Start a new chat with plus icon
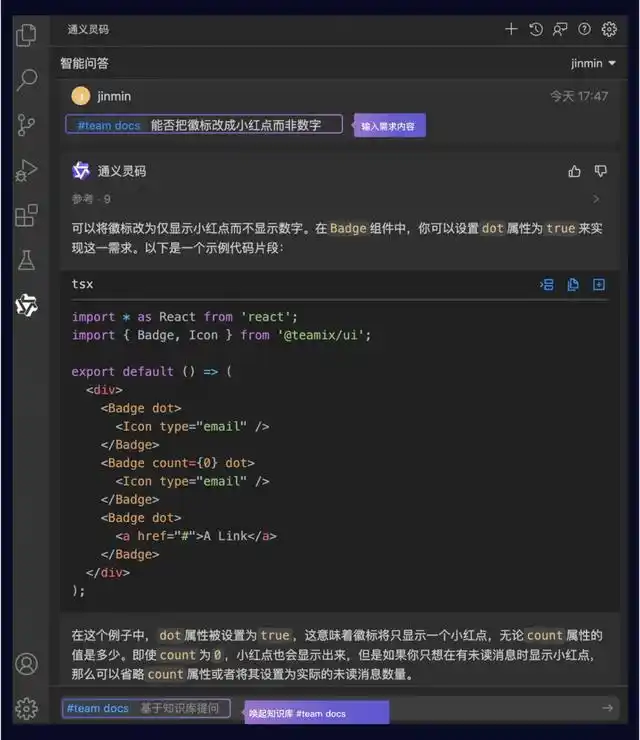Image resolution: width=640 pixels, height=740 pixels. pos(511,29)
